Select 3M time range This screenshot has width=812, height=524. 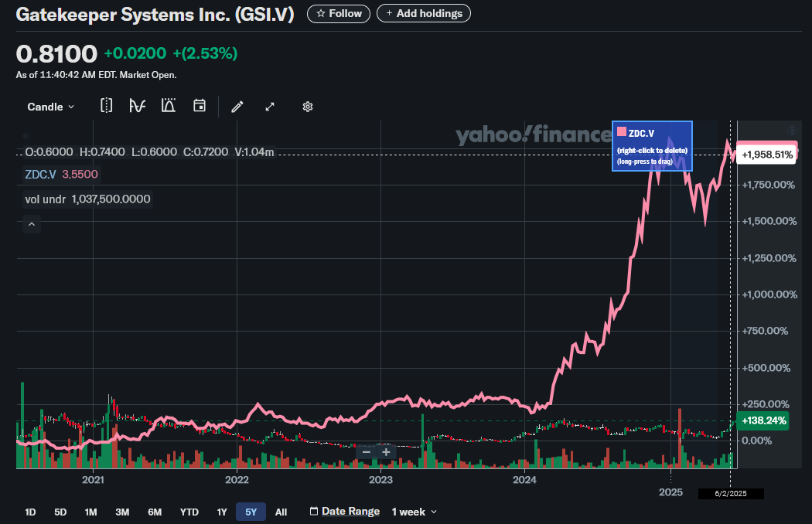(122, 512)
